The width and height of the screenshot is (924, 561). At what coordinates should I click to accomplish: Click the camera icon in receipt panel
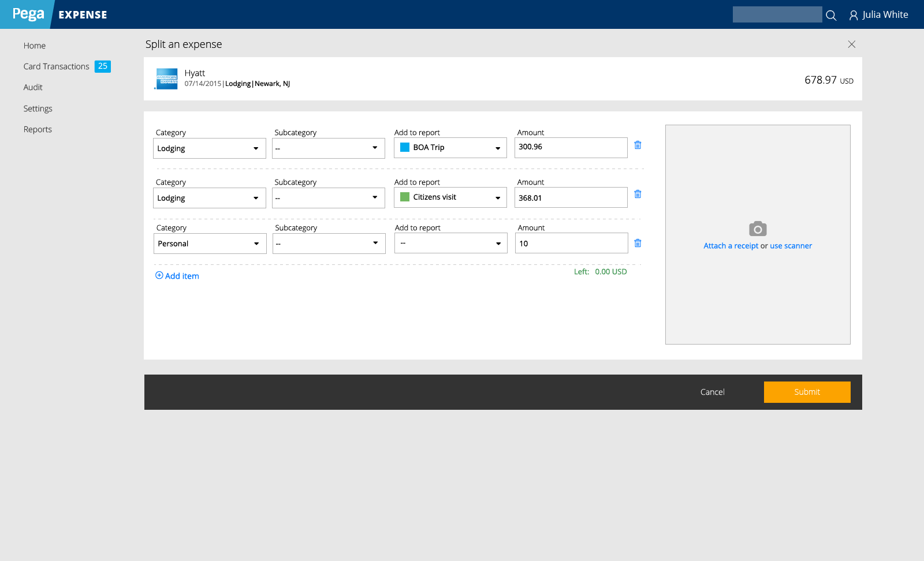pos(757,229)
